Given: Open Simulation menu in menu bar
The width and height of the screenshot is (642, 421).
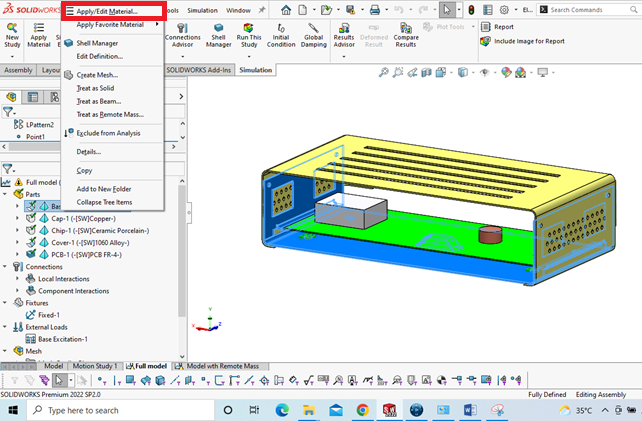Looking at the screenshot, I should click(202, 10).
